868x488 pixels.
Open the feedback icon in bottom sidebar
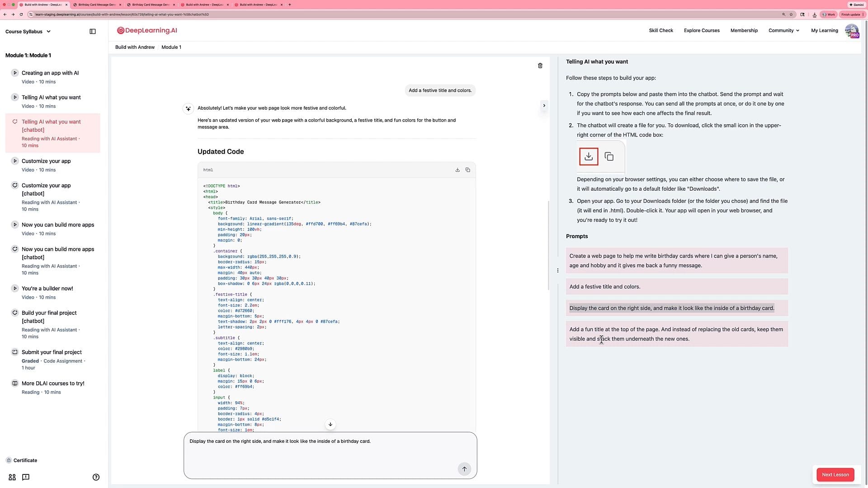tap(26, 477)
